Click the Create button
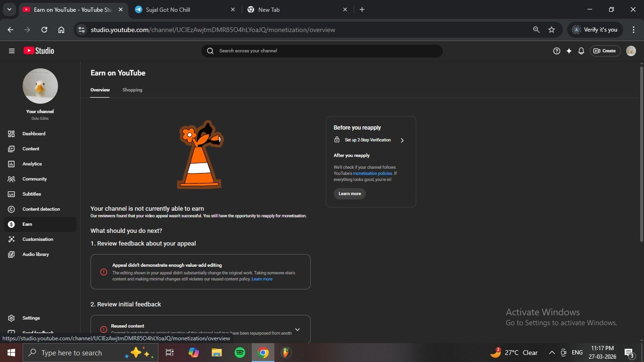Viewport: 644px width, 362px height. [x=605, y=51]
